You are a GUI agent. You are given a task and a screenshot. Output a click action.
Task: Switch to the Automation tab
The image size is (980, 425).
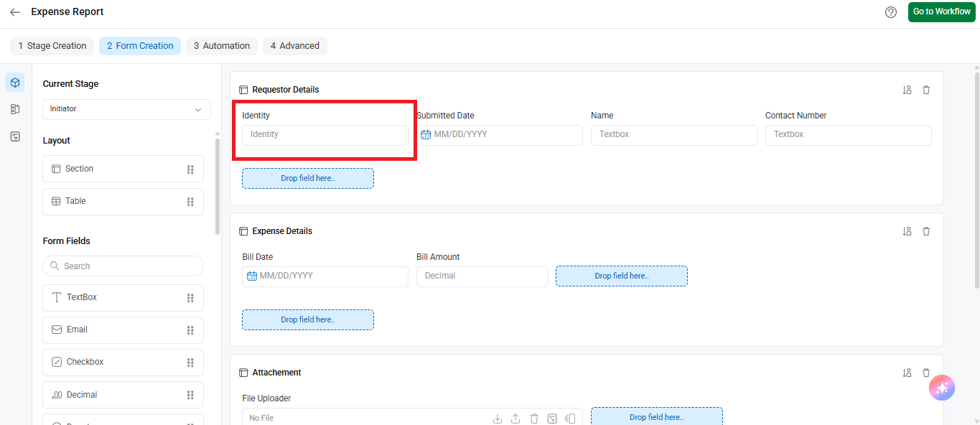point(222,46)
